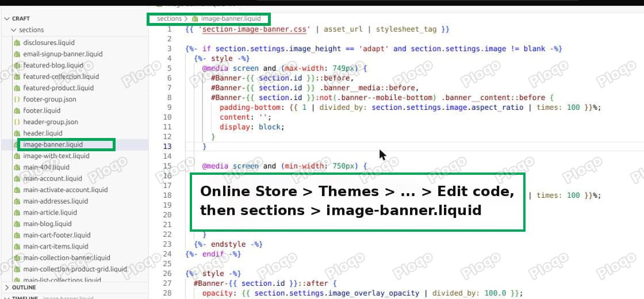
Task: Click the main-blog.liquid file icon
Action: coord(17,224)
